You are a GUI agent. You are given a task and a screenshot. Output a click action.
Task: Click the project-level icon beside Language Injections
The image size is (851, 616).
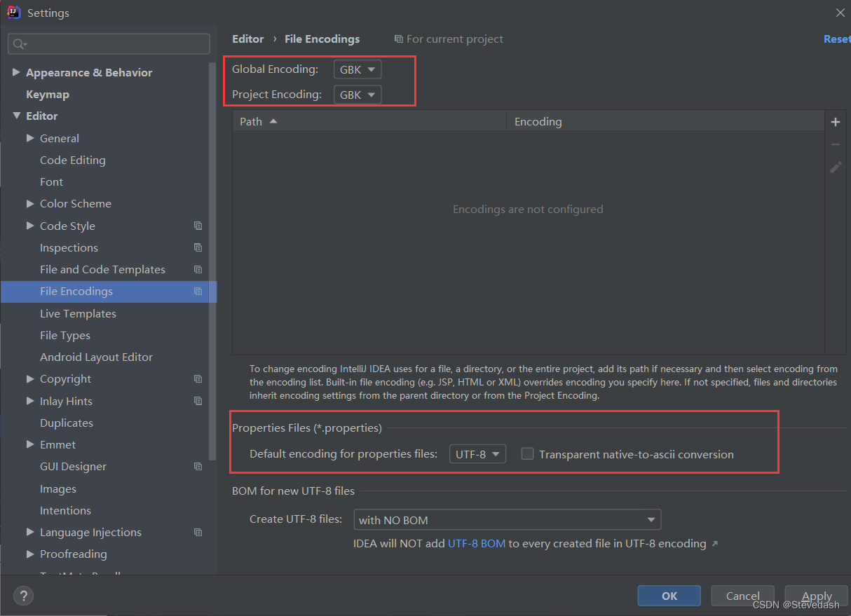click(198, 533)
